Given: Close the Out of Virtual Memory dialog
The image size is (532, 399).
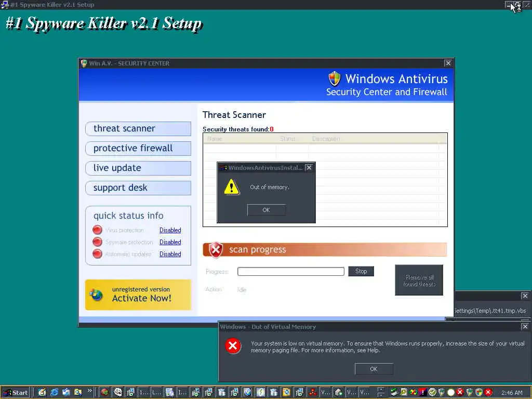Looking at the screenshot, I should [525, 326].
